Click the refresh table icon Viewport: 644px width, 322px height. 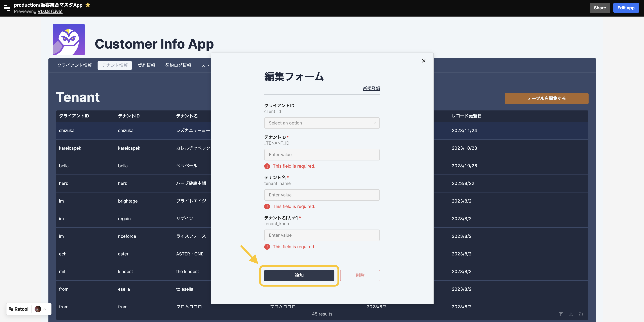pos(581,314)
